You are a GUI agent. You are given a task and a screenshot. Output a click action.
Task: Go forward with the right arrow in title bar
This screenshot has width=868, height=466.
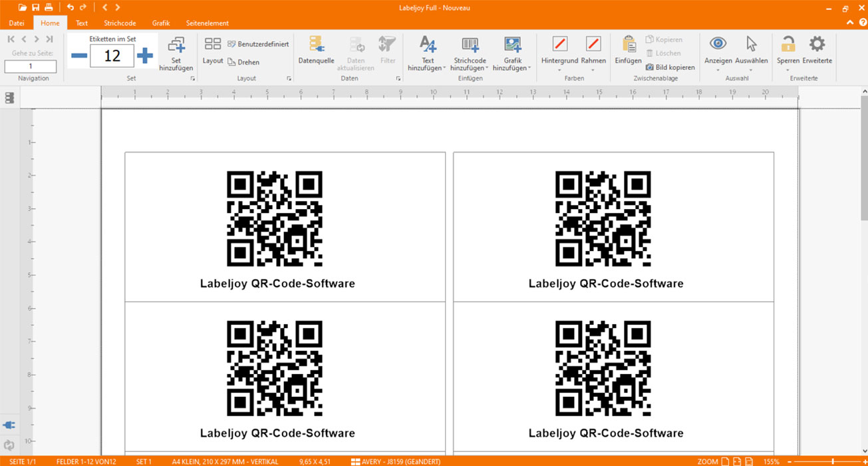[118, 7]
